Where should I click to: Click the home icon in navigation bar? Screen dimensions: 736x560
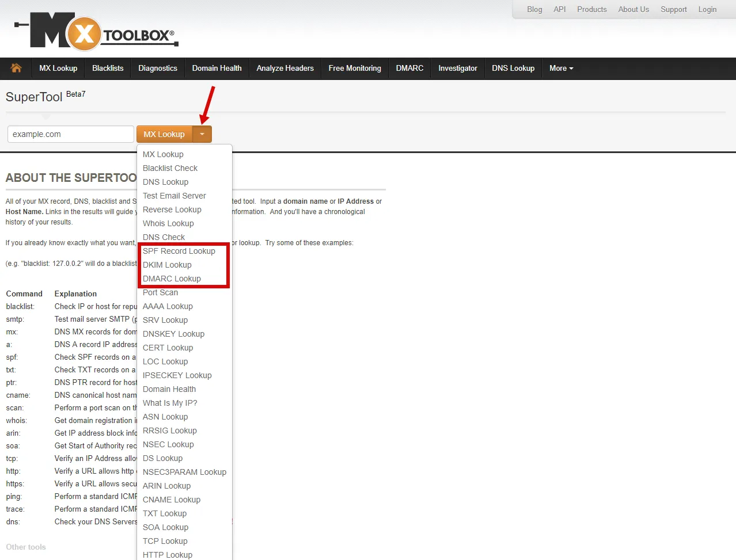[16, 68]
